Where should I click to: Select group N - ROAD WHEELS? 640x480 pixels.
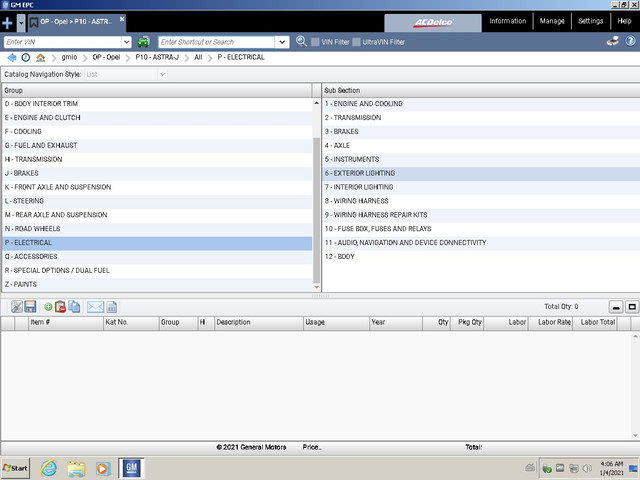(157, 229)
